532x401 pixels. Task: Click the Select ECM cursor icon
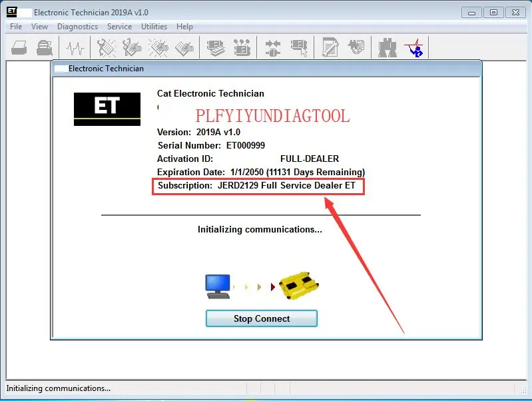[x=299, y=48]
